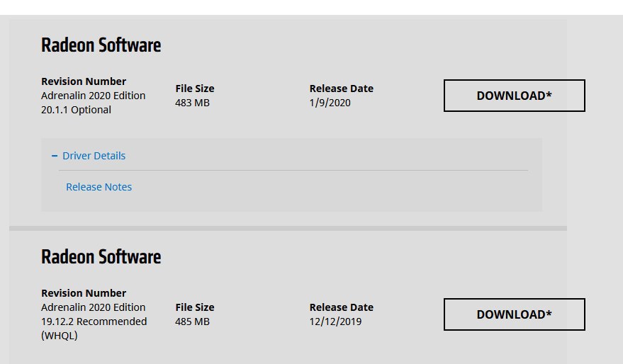
Task: Select the 485 MB file size text
Action: tap(192, 322)
